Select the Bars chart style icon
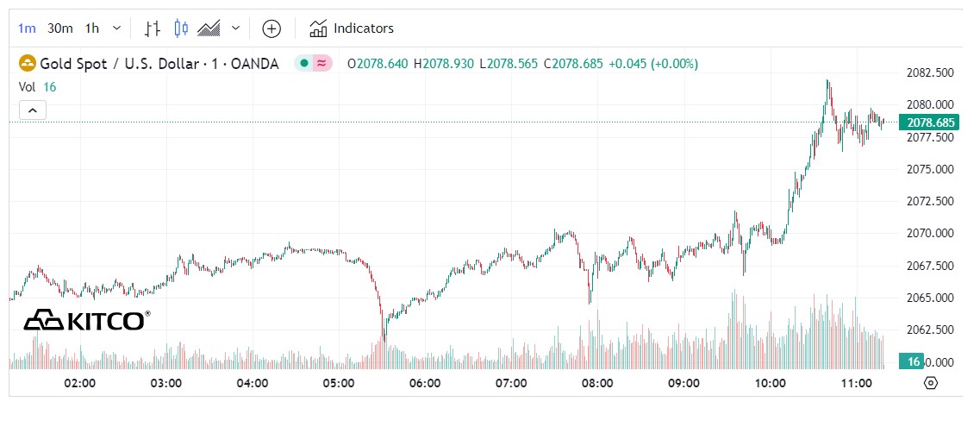The height and width of the screenshot is (427, 980). coord(153,28)
